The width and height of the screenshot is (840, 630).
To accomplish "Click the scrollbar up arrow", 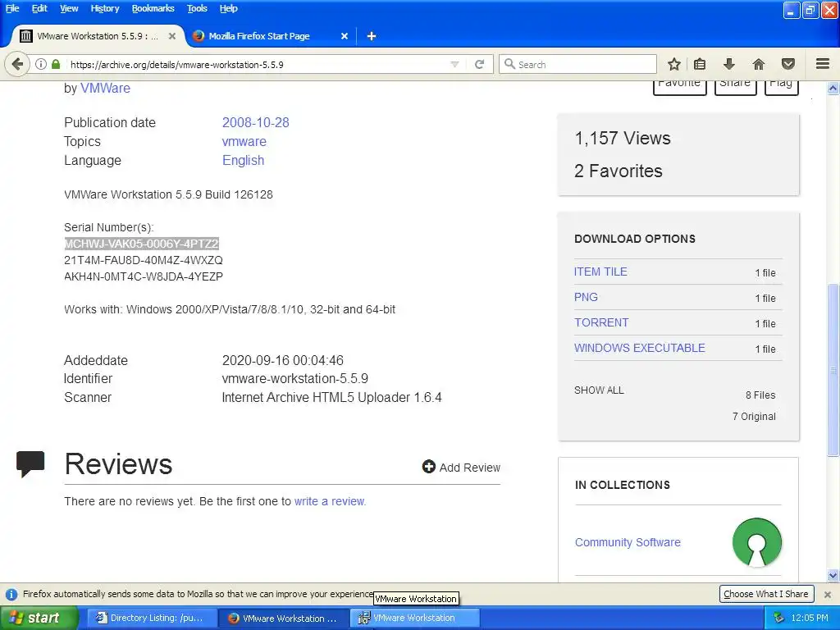I will tap(833, 88).
